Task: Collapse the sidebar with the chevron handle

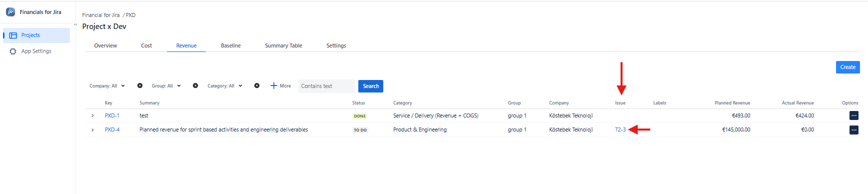Action: click(75, 24)
